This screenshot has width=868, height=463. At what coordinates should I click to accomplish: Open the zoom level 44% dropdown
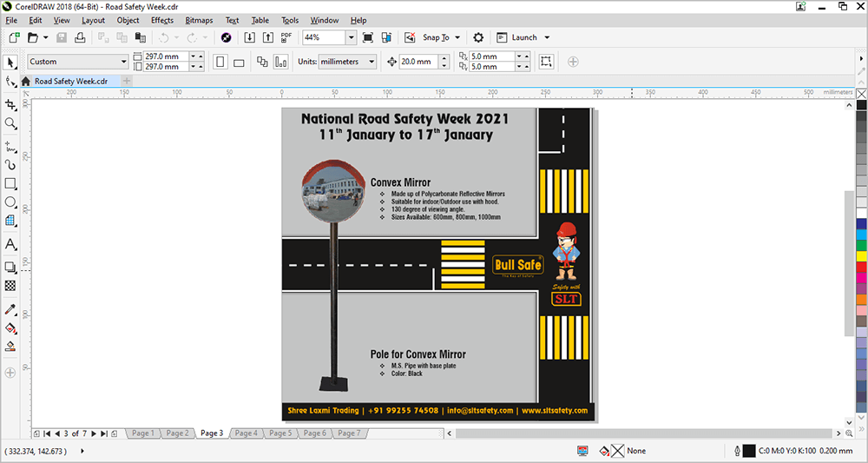[351, 37]
